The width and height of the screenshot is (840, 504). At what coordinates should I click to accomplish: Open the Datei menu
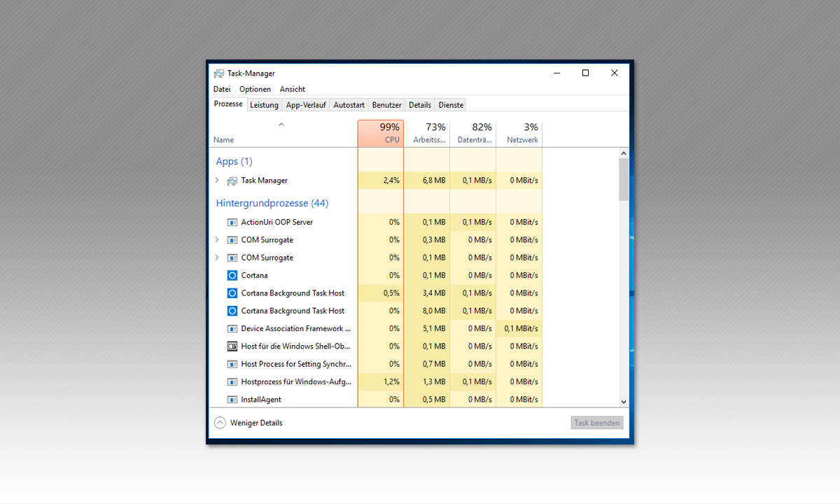(222, 89)
